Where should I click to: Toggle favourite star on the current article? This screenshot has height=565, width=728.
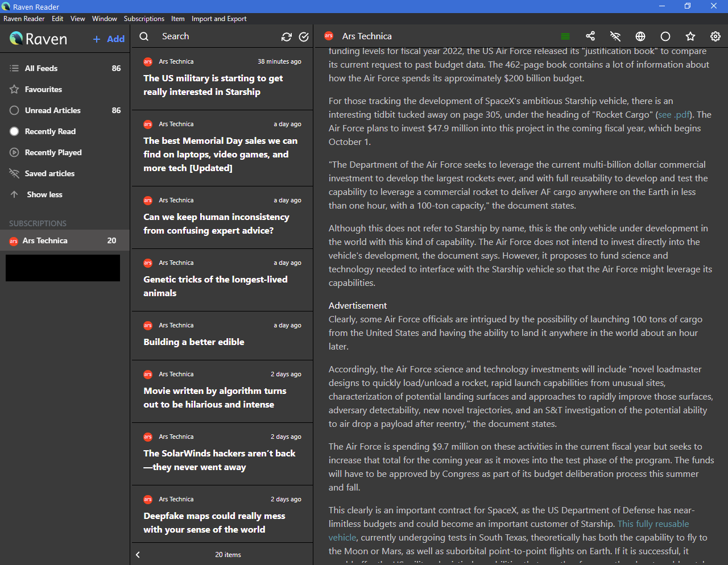click(690, 36)
